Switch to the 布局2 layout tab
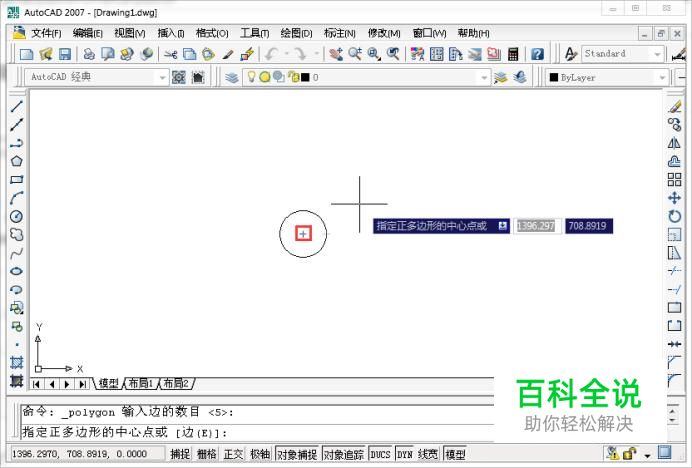Screen dimensions: 692x468 (x=176, y=383)
